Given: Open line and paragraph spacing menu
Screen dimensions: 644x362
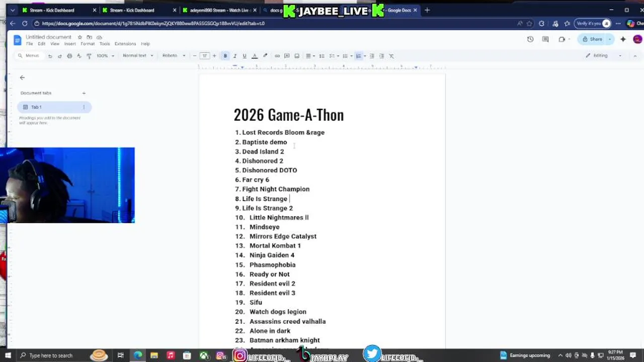Looking at the screenshot, I should coord(322,56).
